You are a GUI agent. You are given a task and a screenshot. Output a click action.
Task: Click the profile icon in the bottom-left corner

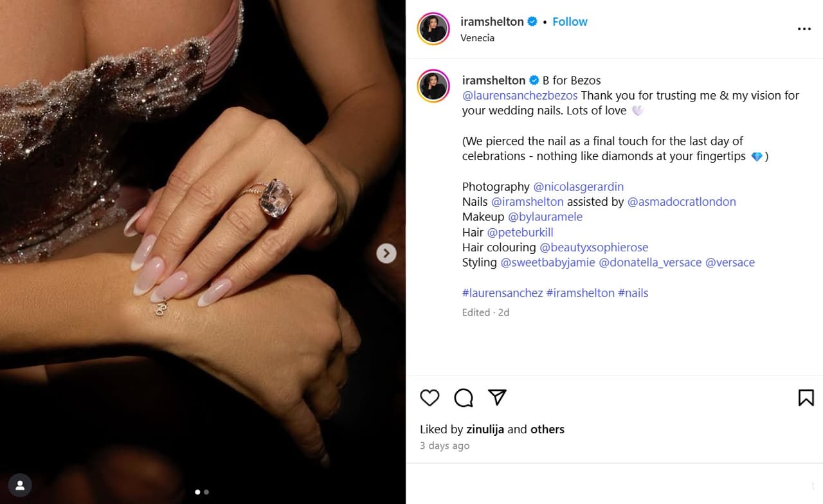[x=19, y=485]
